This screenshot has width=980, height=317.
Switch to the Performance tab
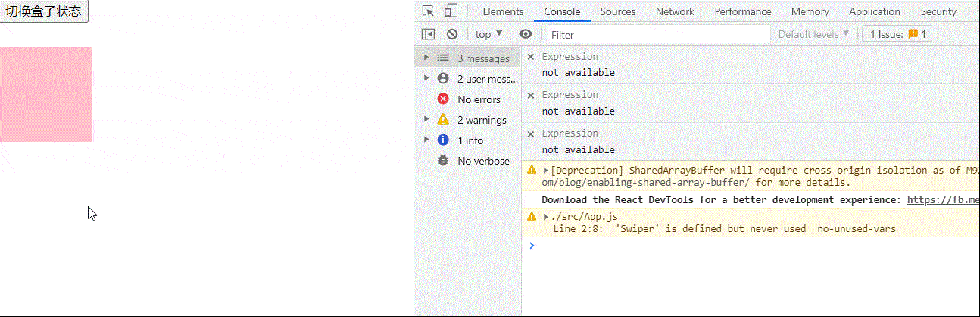[743, 11]
